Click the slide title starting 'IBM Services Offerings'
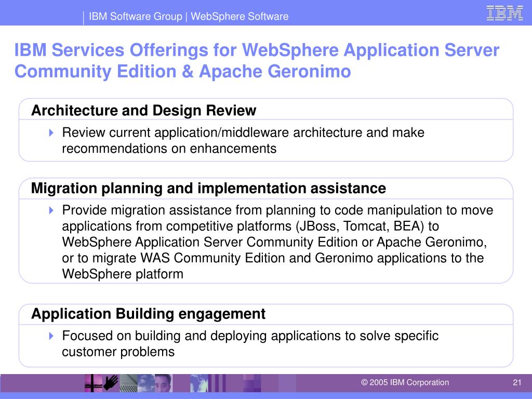 257,60
